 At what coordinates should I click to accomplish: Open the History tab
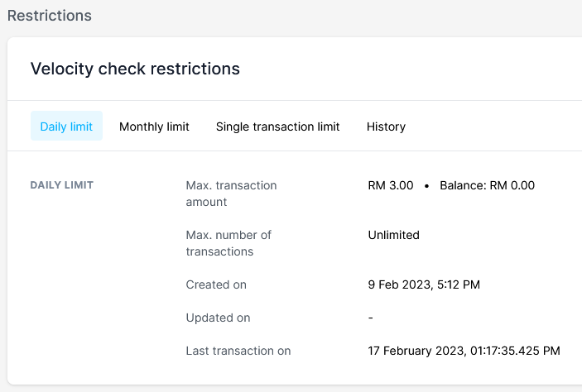point(386,127)
